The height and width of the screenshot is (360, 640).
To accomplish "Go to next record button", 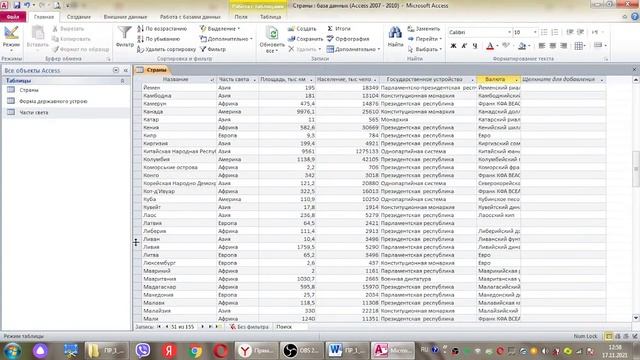I will click(202, 327).
